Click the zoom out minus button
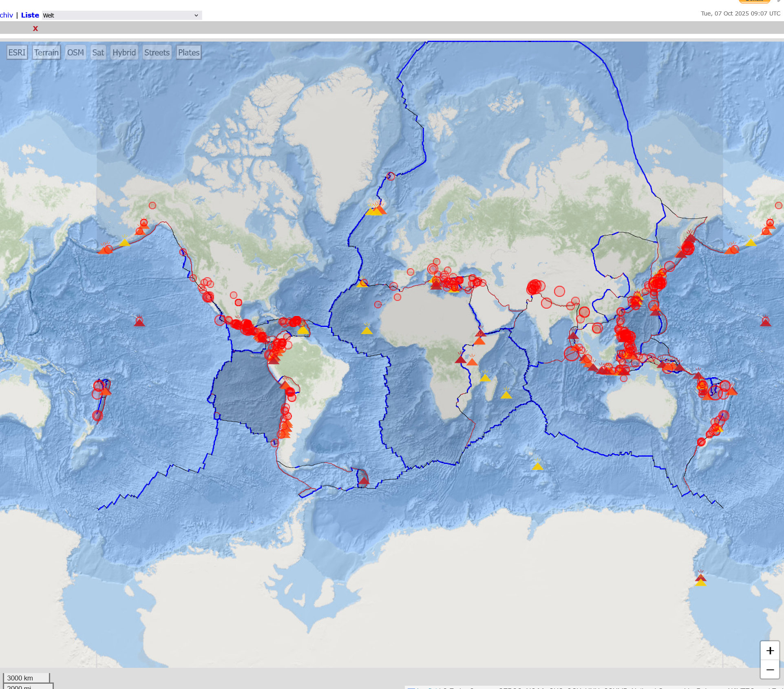784x689 pixels. 770,670
